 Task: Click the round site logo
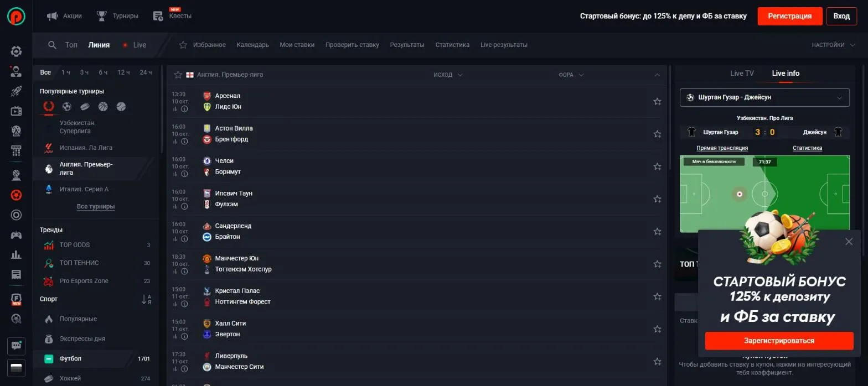point(17,16)
